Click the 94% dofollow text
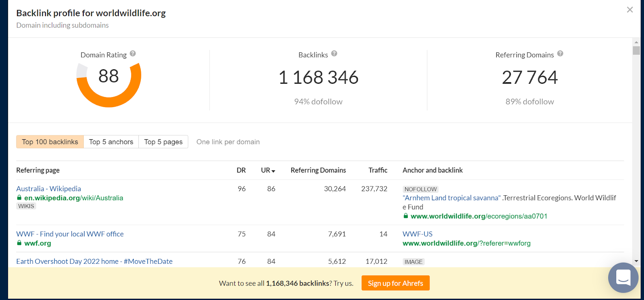Image resolution: width=644 pixels, height=300 pixels. (x=318, y=101)
